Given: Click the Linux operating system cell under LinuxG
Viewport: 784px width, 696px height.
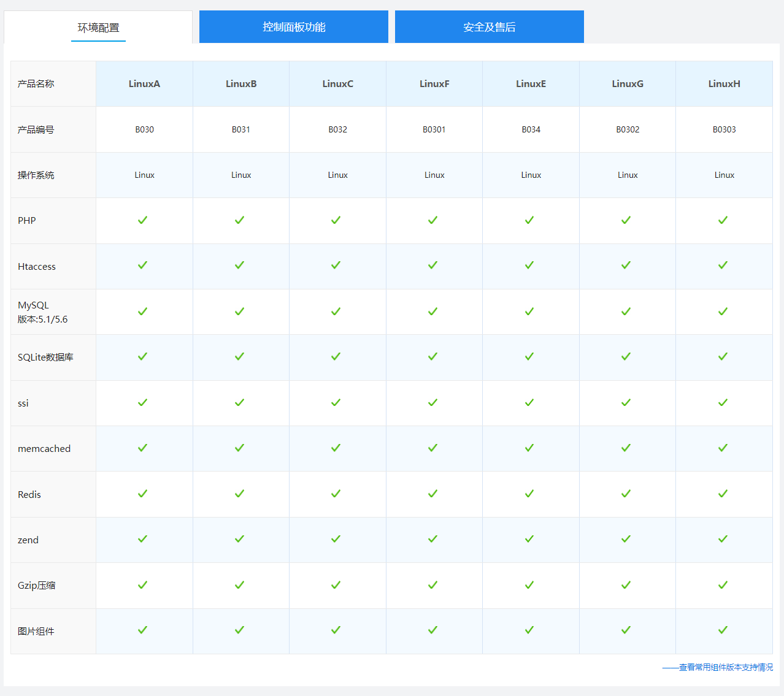Looking at the screenshot, I should coord(628,175).
